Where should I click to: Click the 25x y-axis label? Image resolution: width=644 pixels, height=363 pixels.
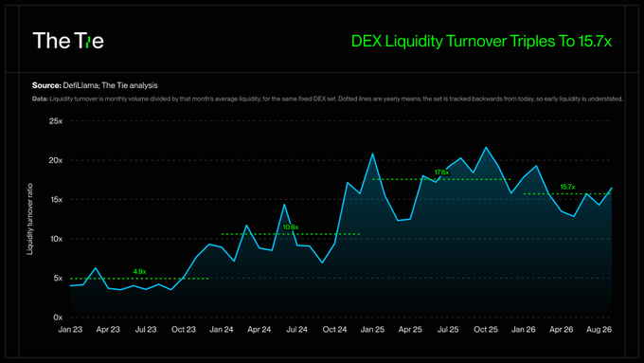click(56, 121)
